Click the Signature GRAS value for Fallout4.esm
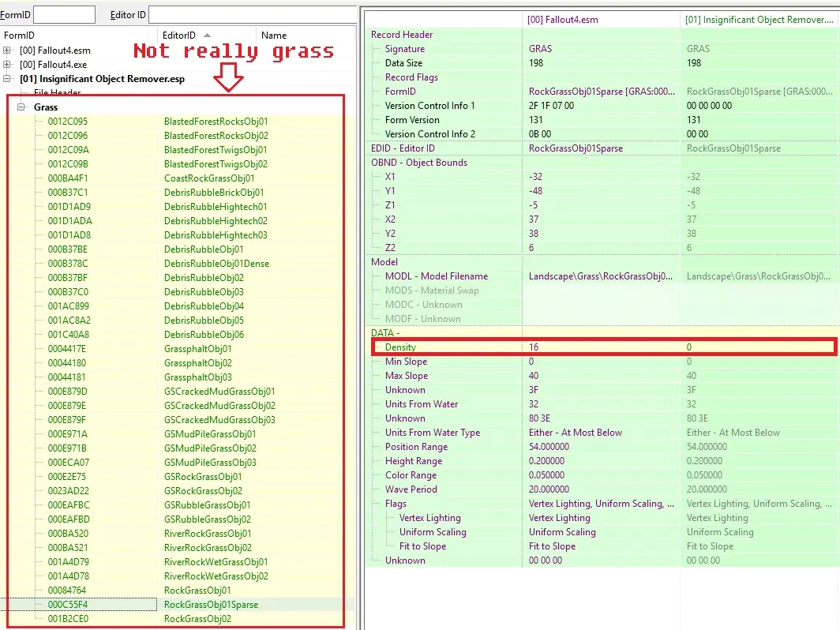The width and height of the screenshot is (840, 630). pyautogui.click(x=540, y=49)
